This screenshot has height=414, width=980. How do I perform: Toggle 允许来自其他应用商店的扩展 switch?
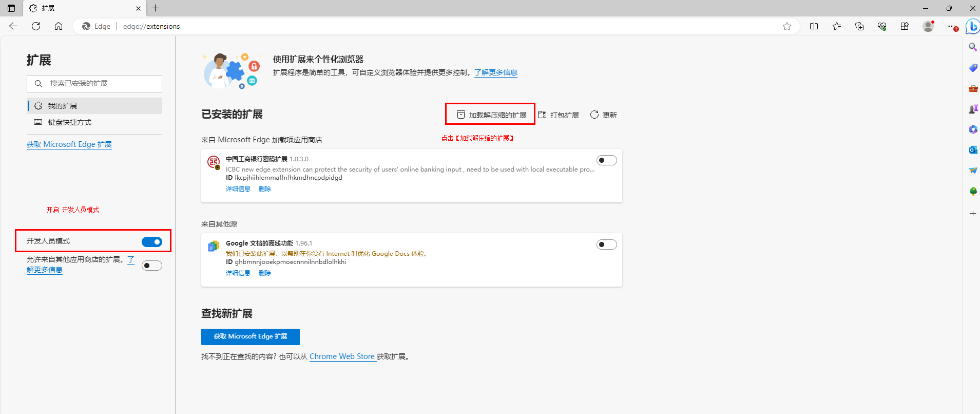click(x=151, y=266)
